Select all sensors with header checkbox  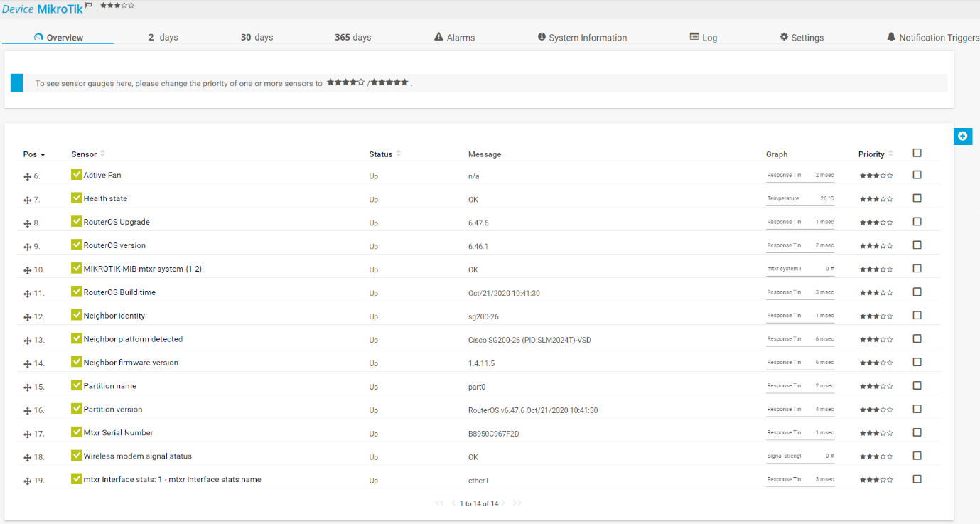[x=917, y=153]
